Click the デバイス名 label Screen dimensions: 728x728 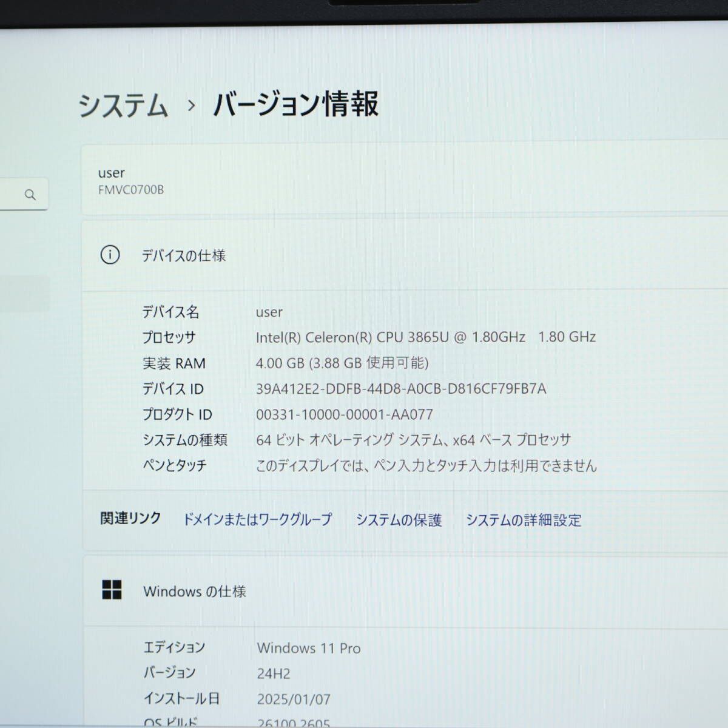(170, 312)
